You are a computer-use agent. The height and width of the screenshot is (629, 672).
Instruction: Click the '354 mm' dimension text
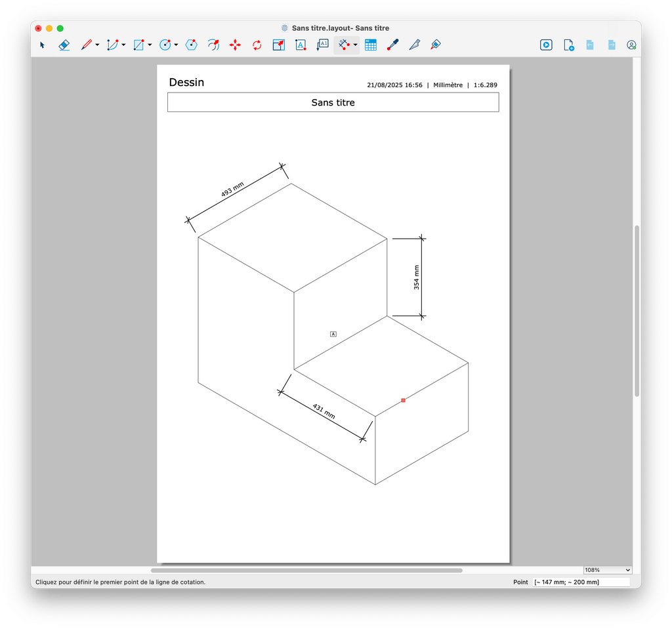point(416,277)
